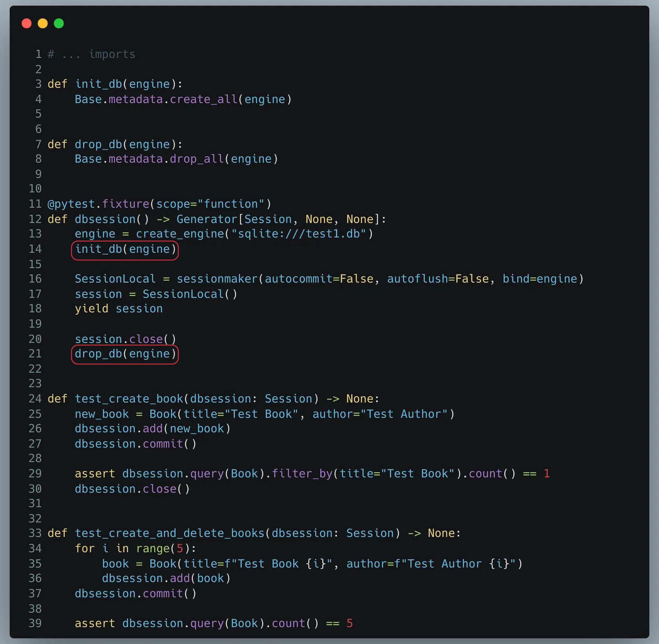Click Base.metadata.drop_all(engine) line
659x644 pixels.
176,159
